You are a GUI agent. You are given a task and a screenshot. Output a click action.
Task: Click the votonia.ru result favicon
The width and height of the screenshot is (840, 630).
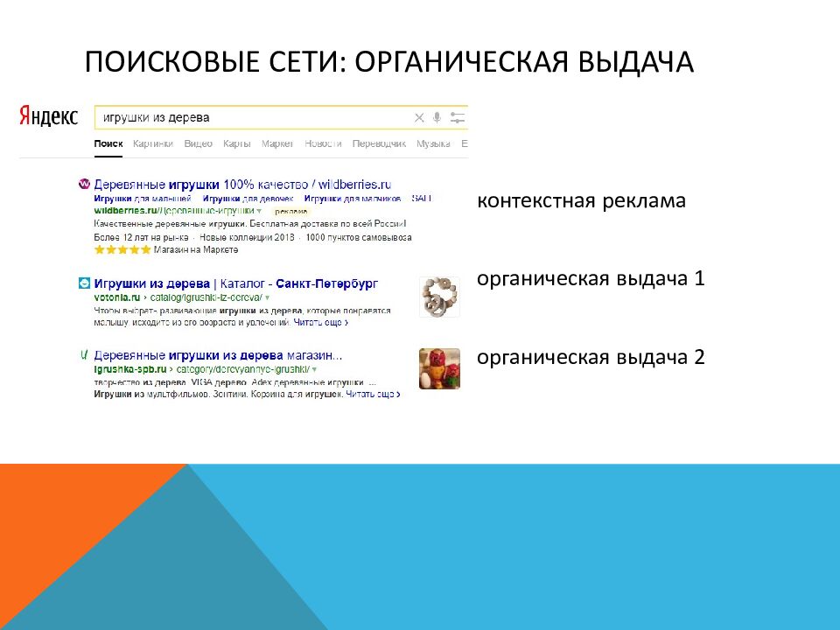[84, 283]
